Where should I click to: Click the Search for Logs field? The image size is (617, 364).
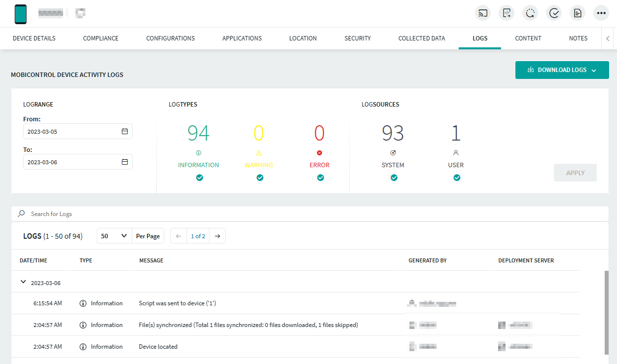click(310, 214)
